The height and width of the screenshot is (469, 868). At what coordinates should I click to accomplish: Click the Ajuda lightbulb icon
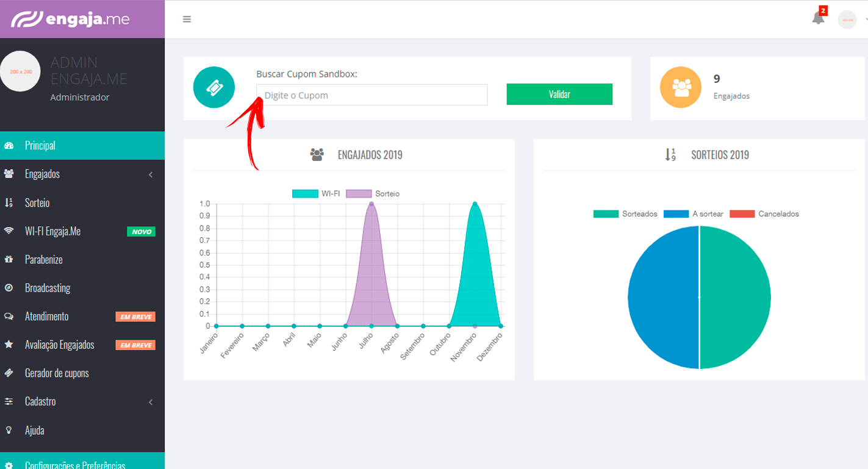9,430
